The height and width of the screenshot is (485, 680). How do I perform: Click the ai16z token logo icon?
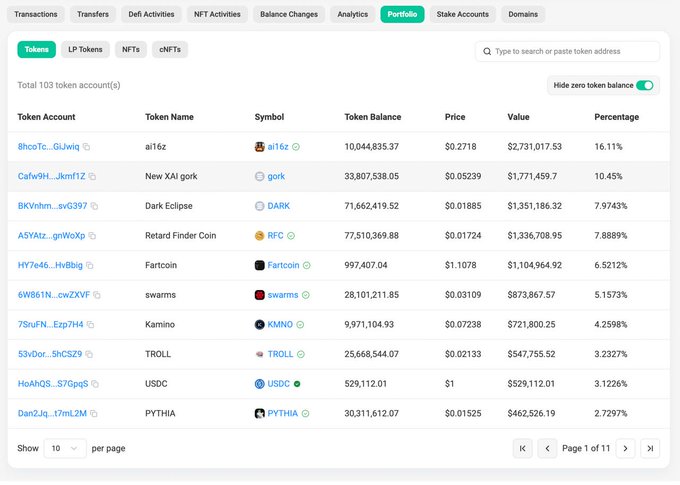click(x=260, y=147)
